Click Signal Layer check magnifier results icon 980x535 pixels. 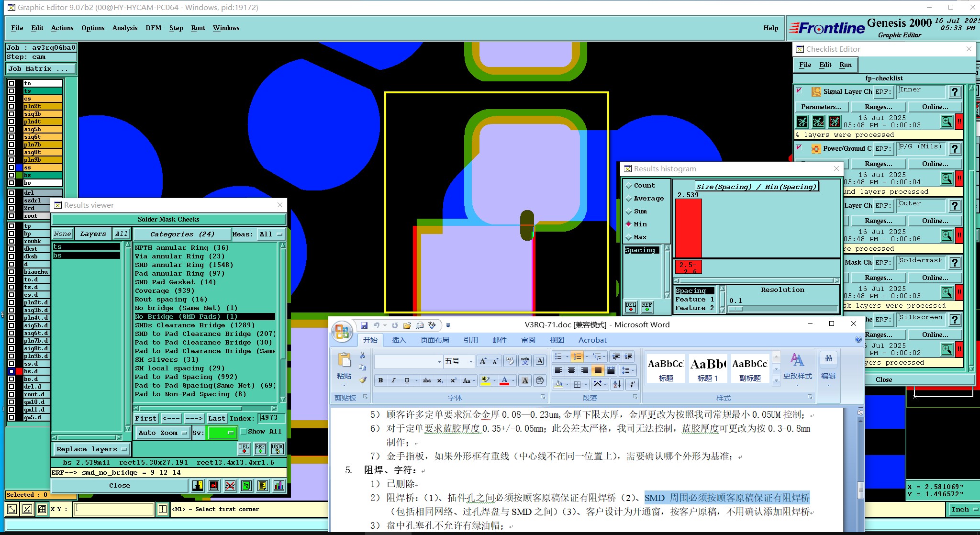coord(947,122)
